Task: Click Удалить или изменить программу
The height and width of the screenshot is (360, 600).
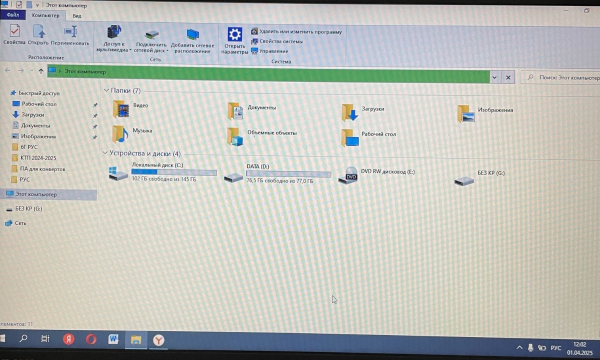Action: point(297,32)
